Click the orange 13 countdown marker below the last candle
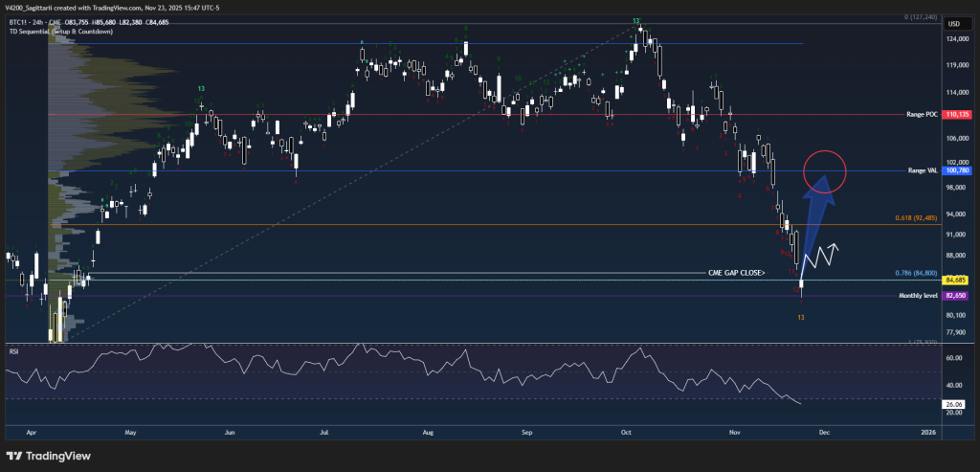The width and height of the screenshot is (980, 472). click(800, 316)
